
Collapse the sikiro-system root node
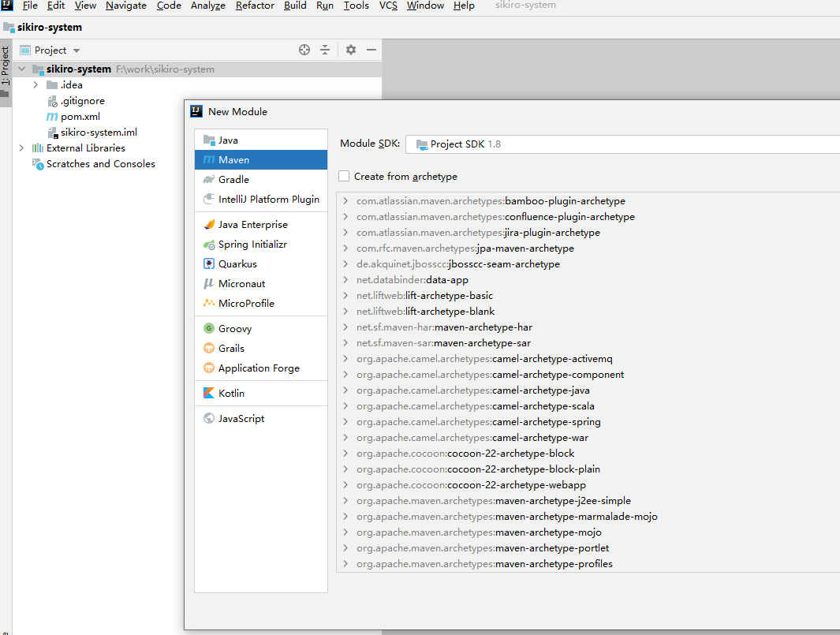click(x=22, y=69)
